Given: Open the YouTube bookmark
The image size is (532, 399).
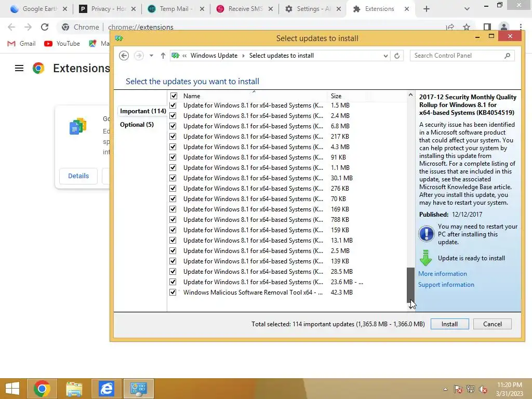Looking at the screenshot, I should coord(62,44).
